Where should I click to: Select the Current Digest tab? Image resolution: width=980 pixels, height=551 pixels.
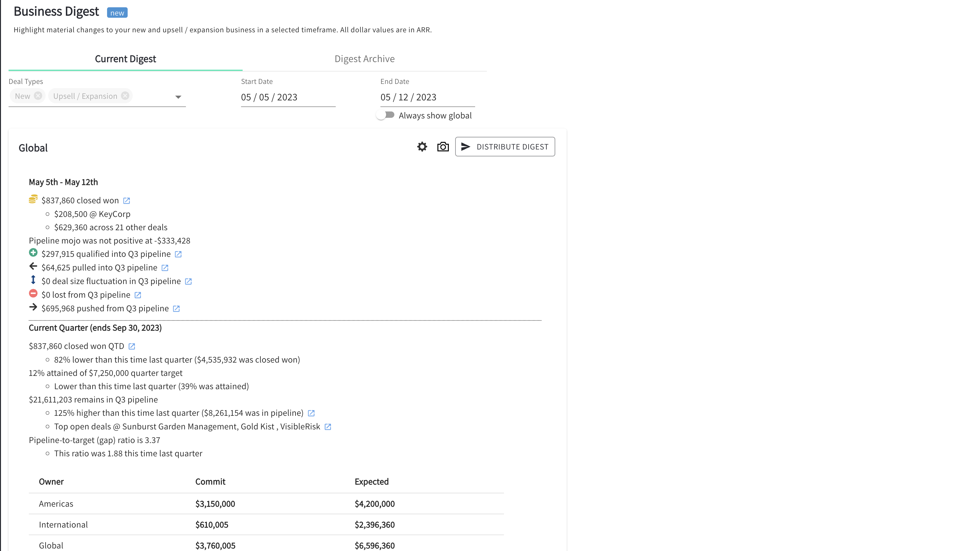pos(125,59)
